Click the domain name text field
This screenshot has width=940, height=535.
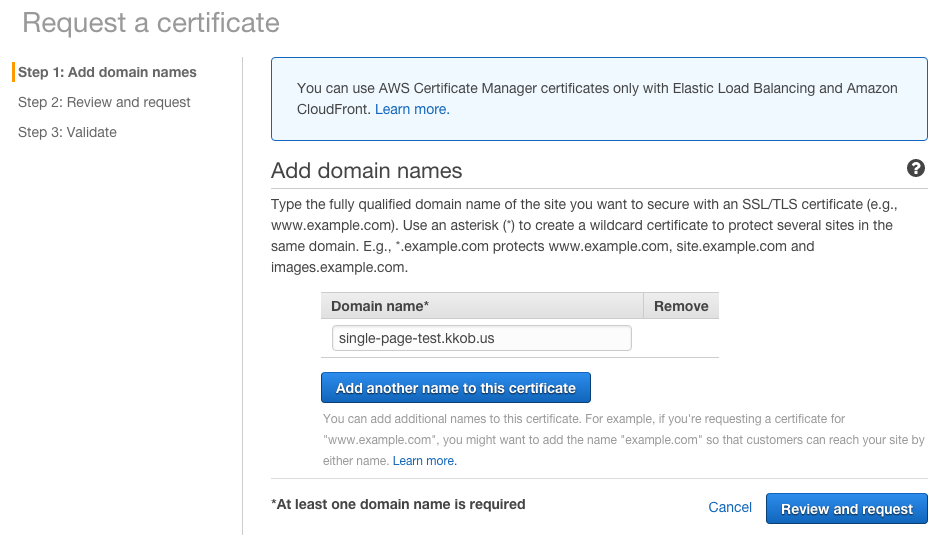coord(481,338)
